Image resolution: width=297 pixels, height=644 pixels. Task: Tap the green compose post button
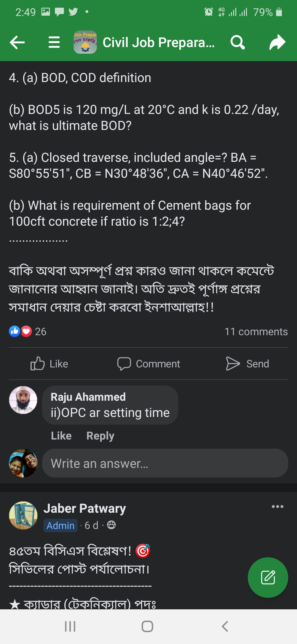pyautogui.click(x=268, y=577)
